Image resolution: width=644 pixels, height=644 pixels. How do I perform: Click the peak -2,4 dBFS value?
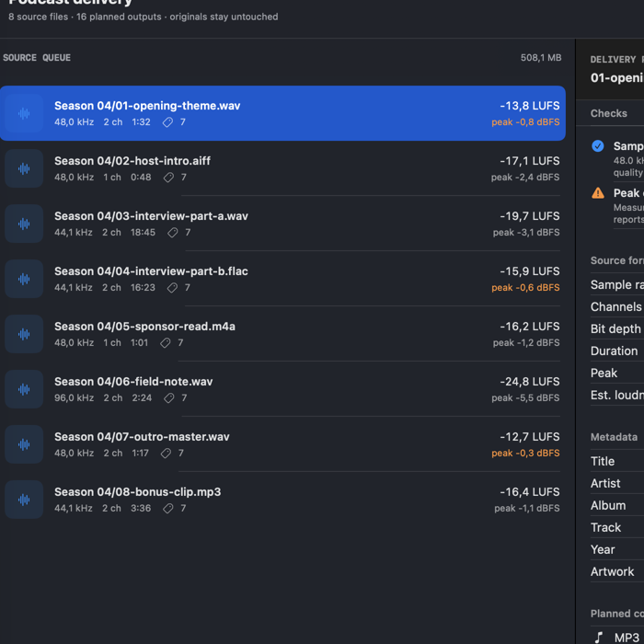tap(525, 178)
